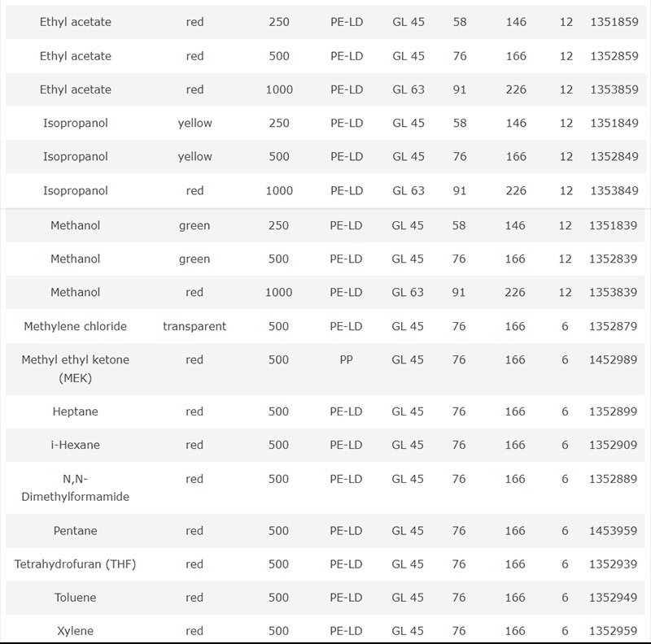
Task: Select the transparent color cell
Action: point(194,327)
